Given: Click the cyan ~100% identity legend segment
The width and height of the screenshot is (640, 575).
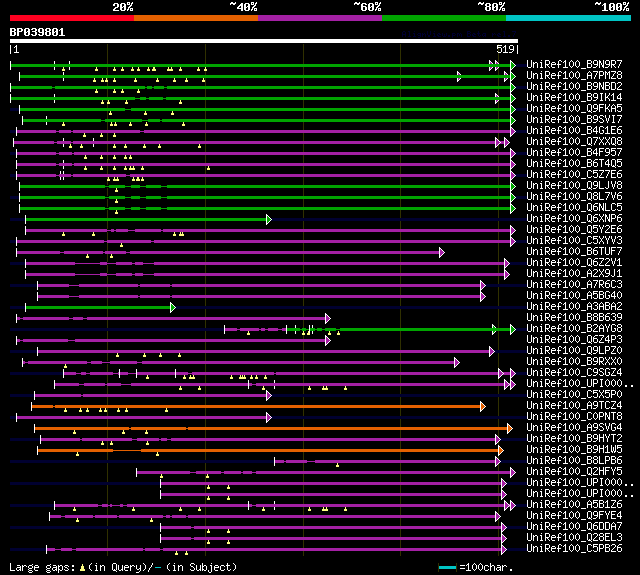Looking at the screenshot, I should point(569,18).
